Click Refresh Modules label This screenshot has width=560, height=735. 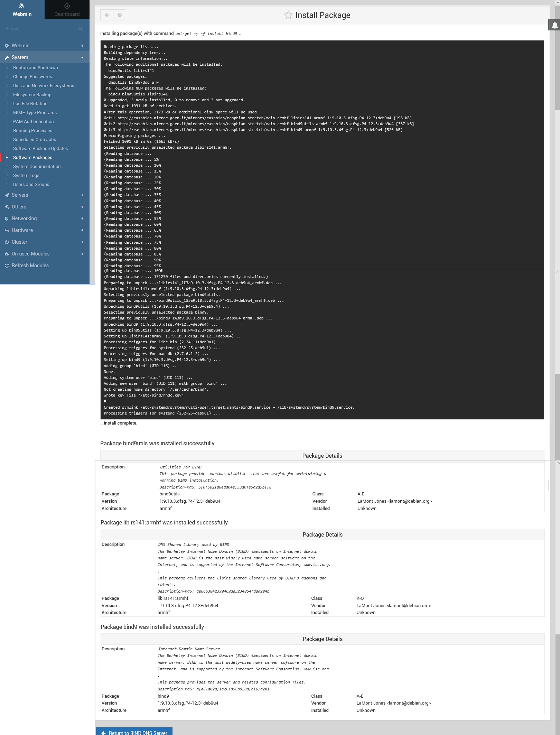click(x=30, y=266)
